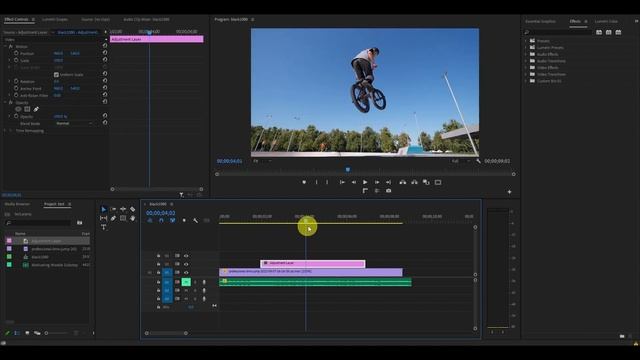Open Program monitor settings wrench
The width and height of the screenshot is (640, 360).
click(x=478, y=161)
